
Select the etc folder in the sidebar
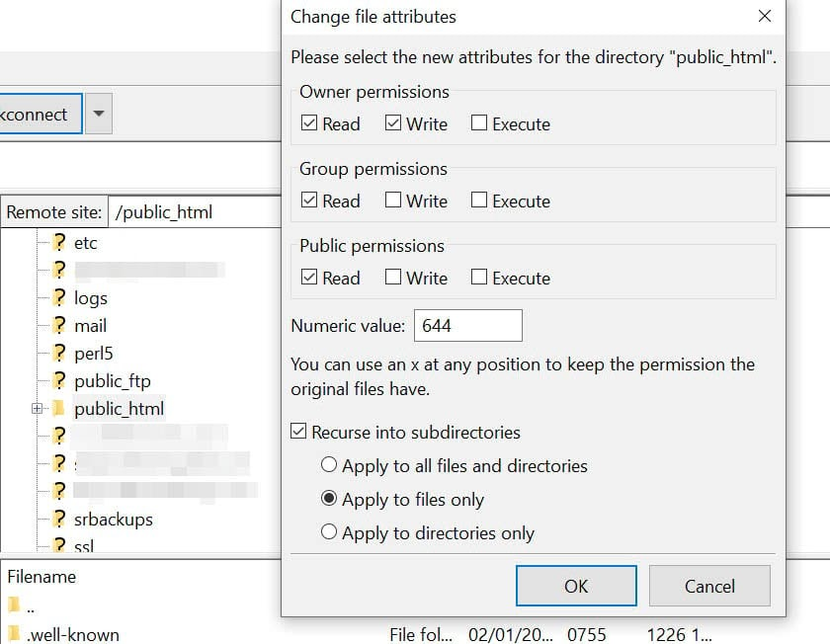pyautogui.click(x=84, y=242)
